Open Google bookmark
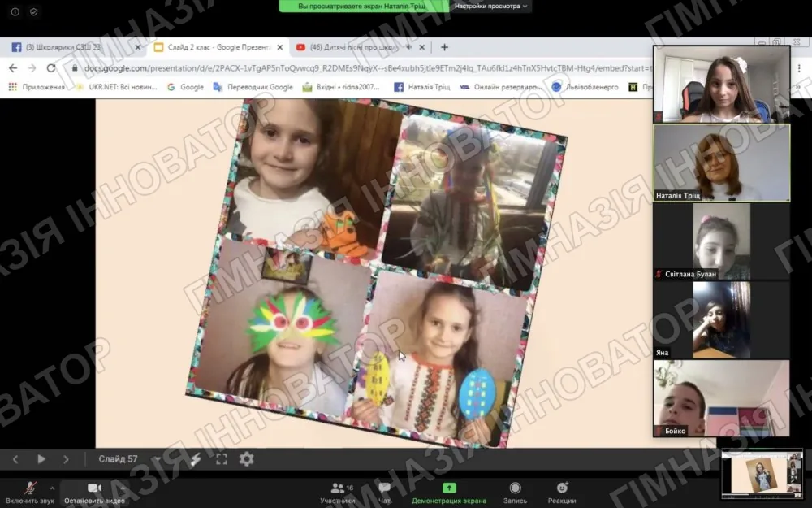Viewport: 812px width, 508px height. 185,87
